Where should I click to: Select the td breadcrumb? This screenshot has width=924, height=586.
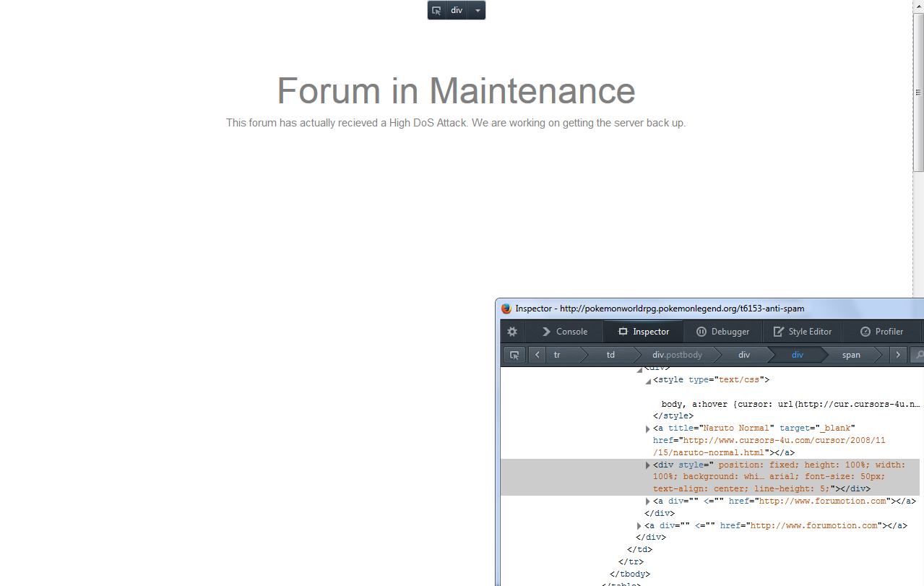610,355
